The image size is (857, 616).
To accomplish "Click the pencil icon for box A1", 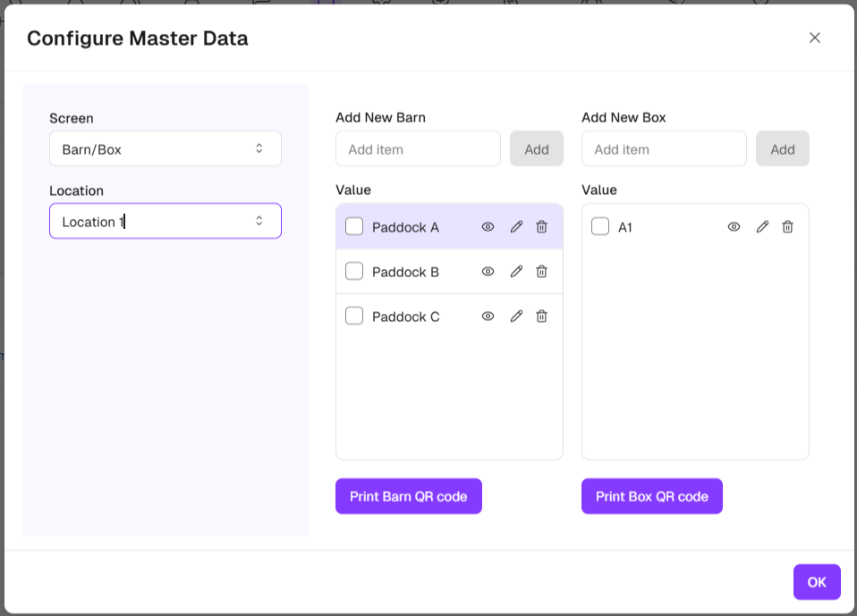I will 762,227.
